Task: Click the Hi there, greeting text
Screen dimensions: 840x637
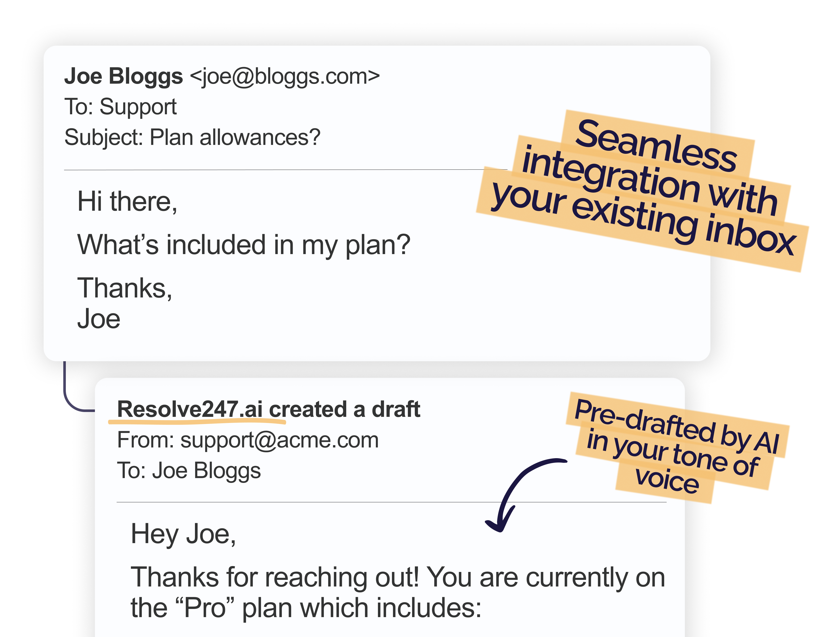Action: point(127,202)
